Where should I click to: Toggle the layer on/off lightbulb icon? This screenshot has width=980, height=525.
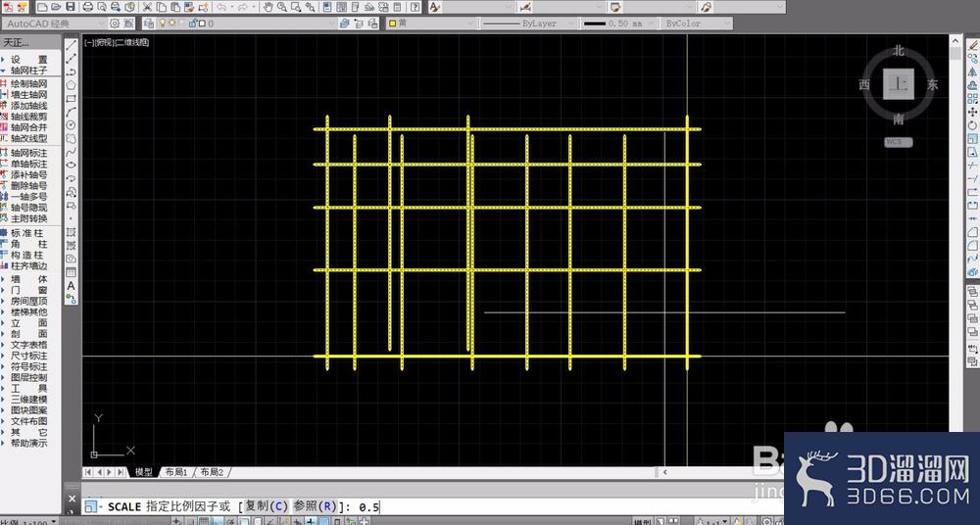(163, 24)
